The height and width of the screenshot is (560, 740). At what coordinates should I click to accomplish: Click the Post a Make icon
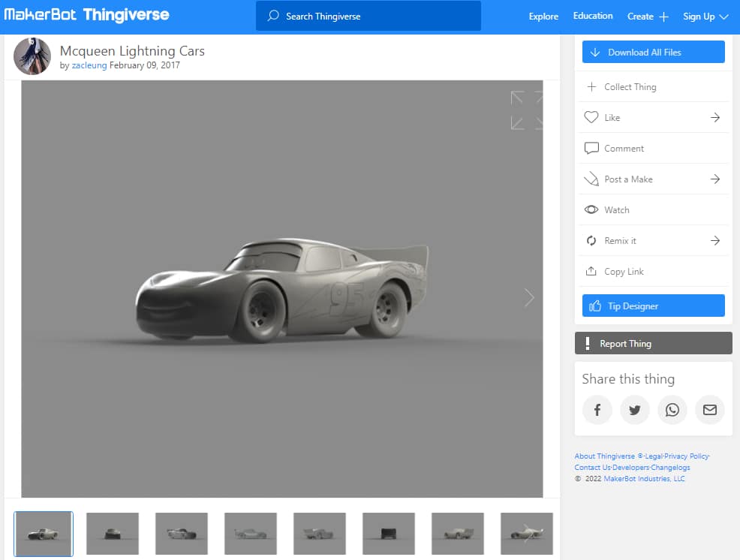click(x=591, y=179)
